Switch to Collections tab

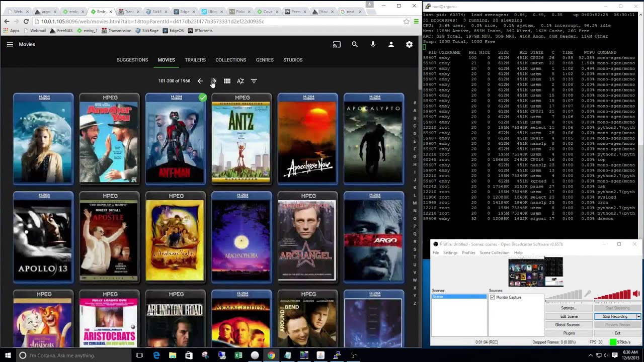[x=231, y=60]
